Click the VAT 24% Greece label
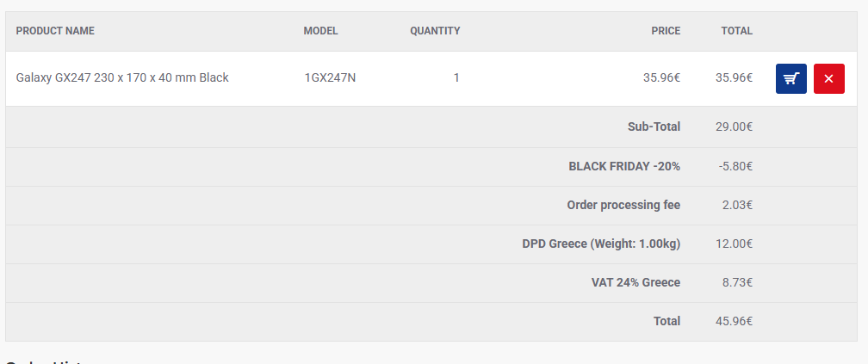 pyautogui.click(x=635, y=282)
